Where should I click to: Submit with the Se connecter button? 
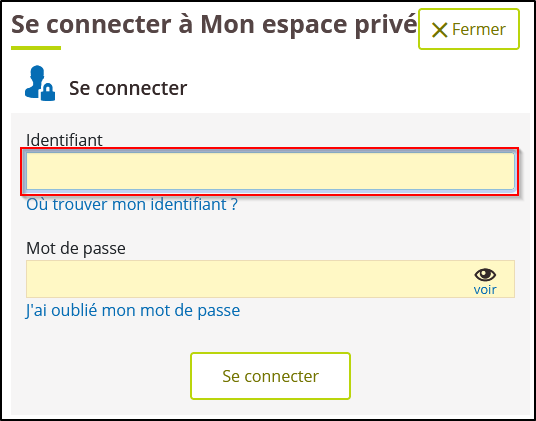click(270, 376)
